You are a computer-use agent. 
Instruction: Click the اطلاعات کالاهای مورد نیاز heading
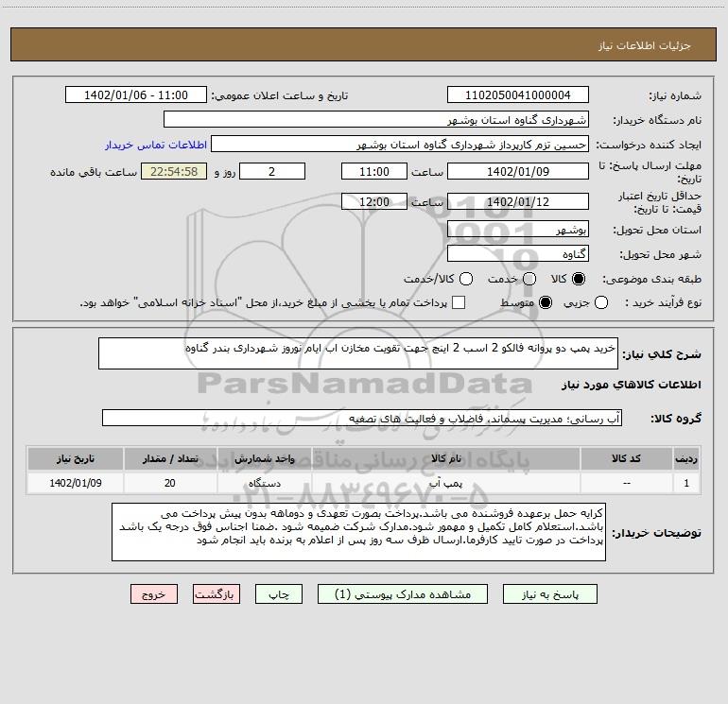click(x=632, y=385)
